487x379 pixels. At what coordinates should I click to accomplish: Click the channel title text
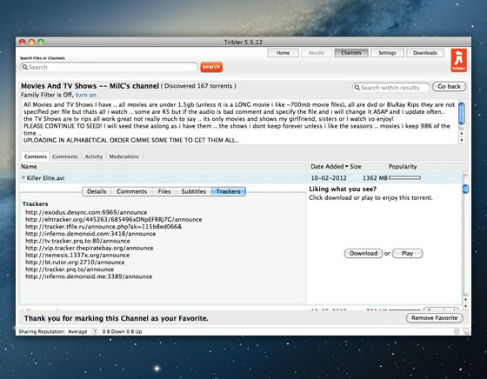pyautogui.click(x=90, y=86)
